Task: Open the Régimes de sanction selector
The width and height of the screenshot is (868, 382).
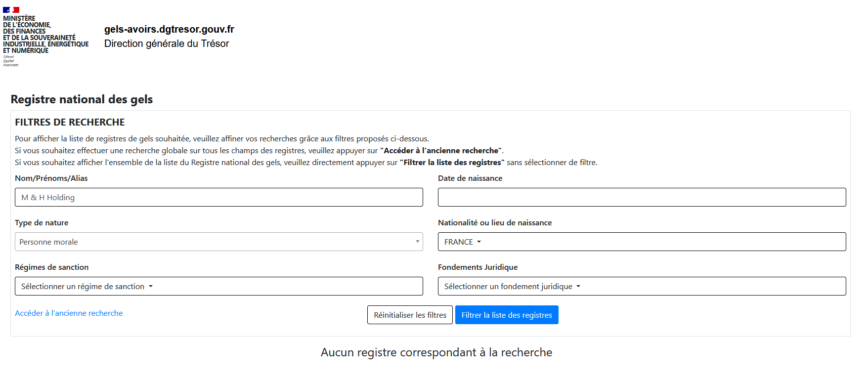Action: pos(218,286)
